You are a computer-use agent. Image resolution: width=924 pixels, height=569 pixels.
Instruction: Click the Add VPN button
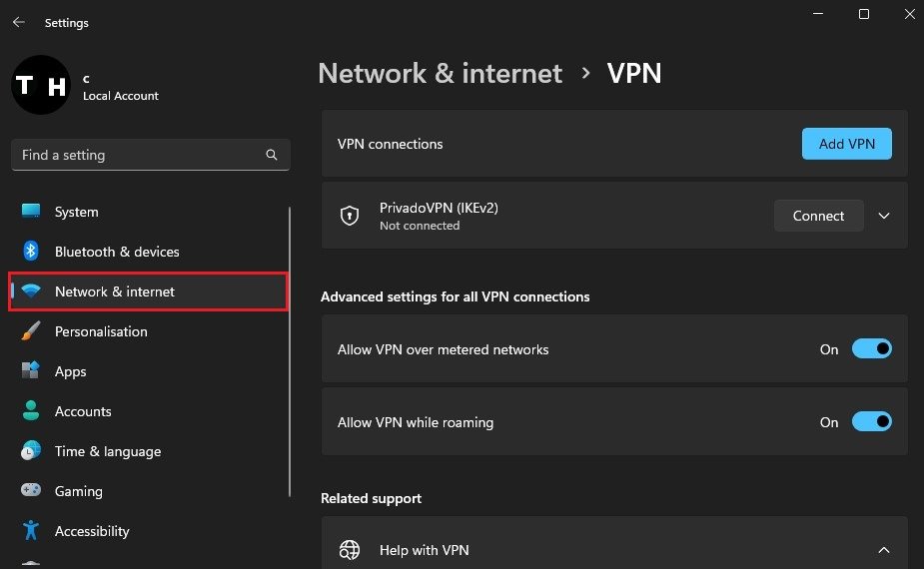(x=846, y=144)
